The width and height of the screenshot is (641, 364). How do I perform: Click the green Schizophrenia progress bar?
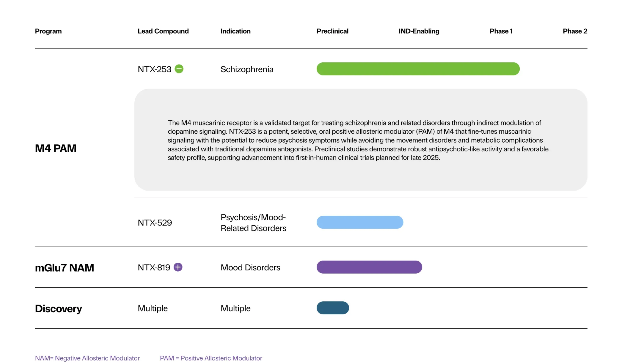(418, 69)
